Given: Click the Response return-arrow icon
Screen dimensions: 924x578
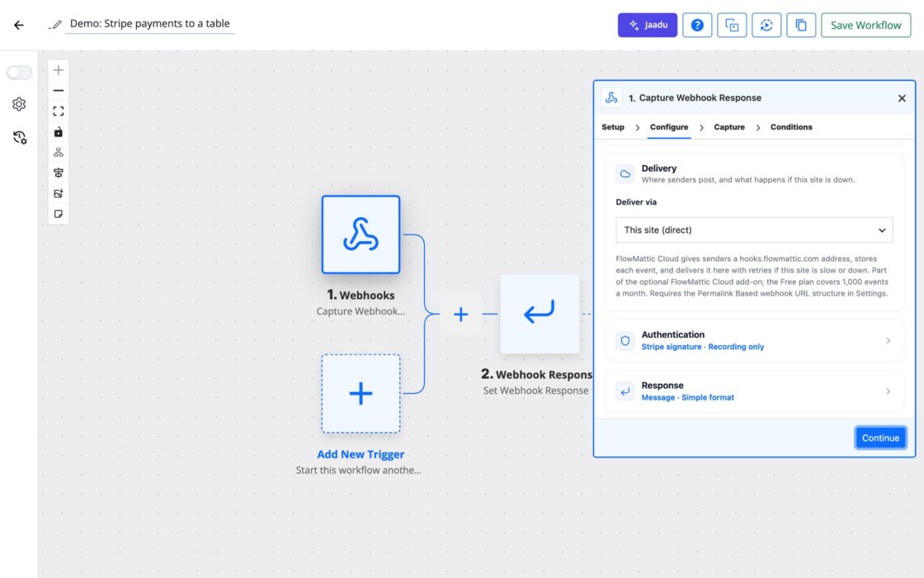Looking at the screenshot, I should coord(625,391).
